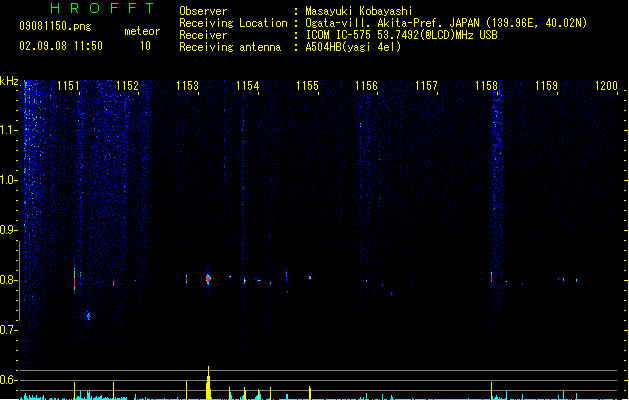This screenshot has width=629, height=400.
Task: Select the observer name Masayuki Kobayashi
Action: point(359,11)
